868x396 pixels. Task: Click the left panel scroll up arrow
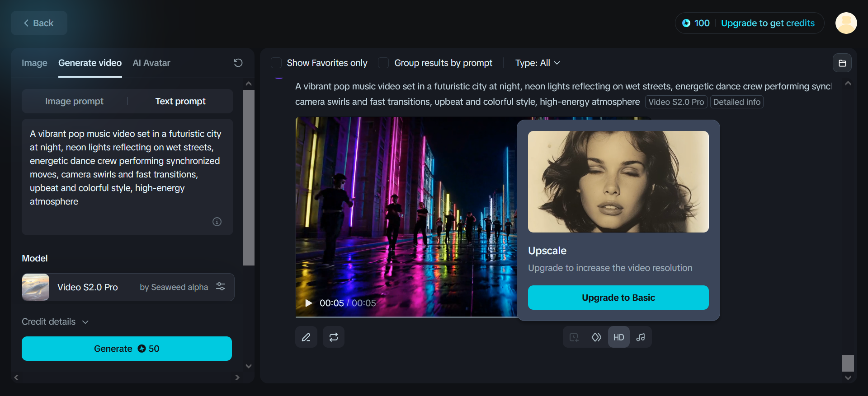click(249, 84)
